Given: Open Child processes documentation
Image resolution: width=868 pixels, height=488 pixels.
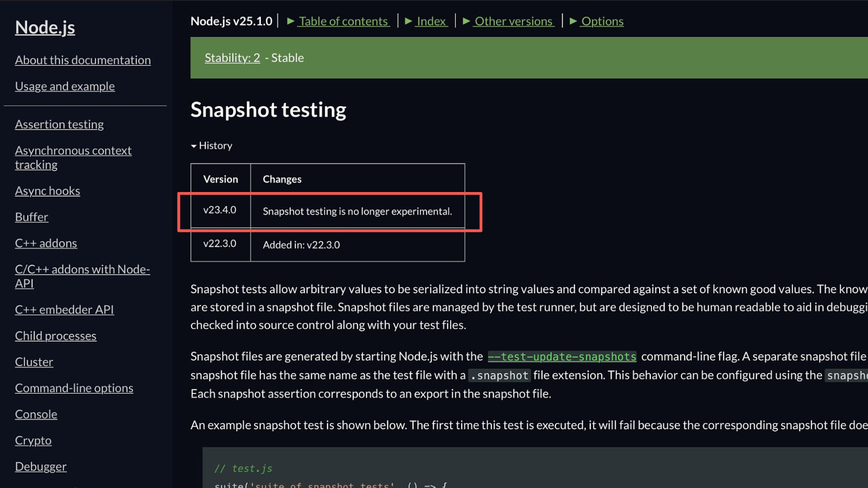Looking at the screenshot, I should (x=56, y=336).
